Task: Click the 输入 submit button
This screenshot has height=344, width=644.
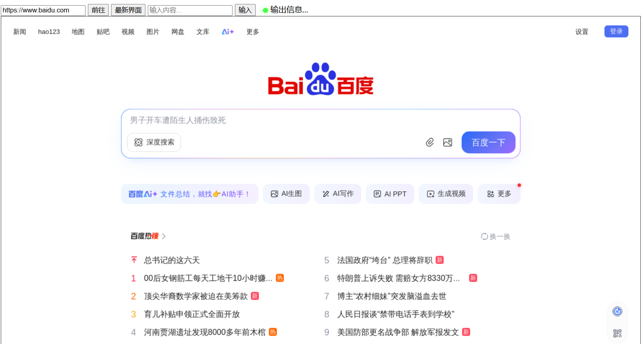Action: click(245, 10)
